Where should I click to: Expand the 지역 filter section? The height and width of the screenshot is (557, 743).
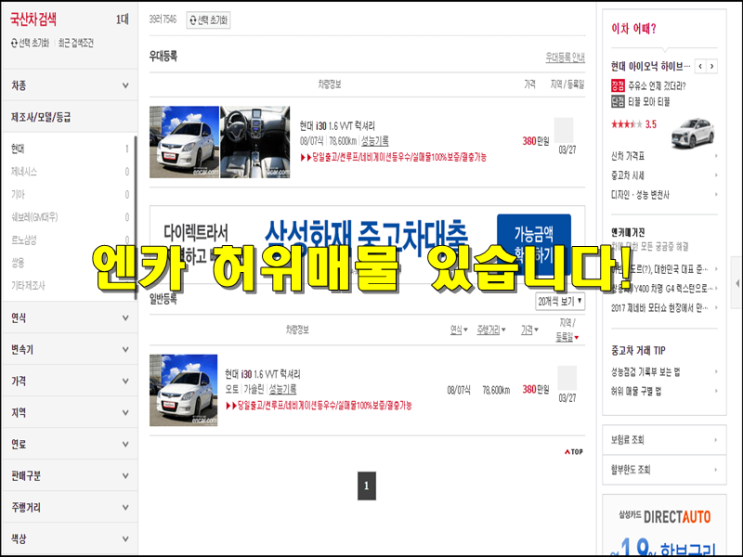coord(70,412)
